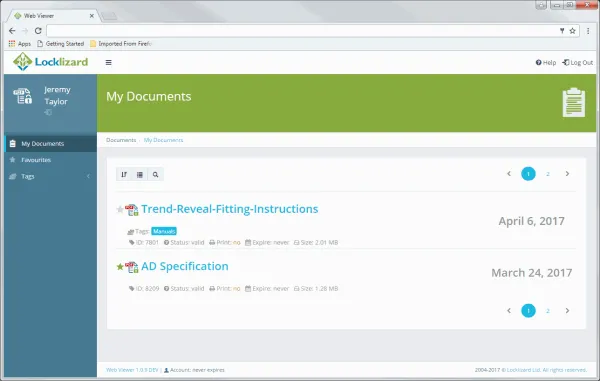Viewport: 600px width, 381px height.
Task: Open browser three-dot menu
Action: (588, 31)
